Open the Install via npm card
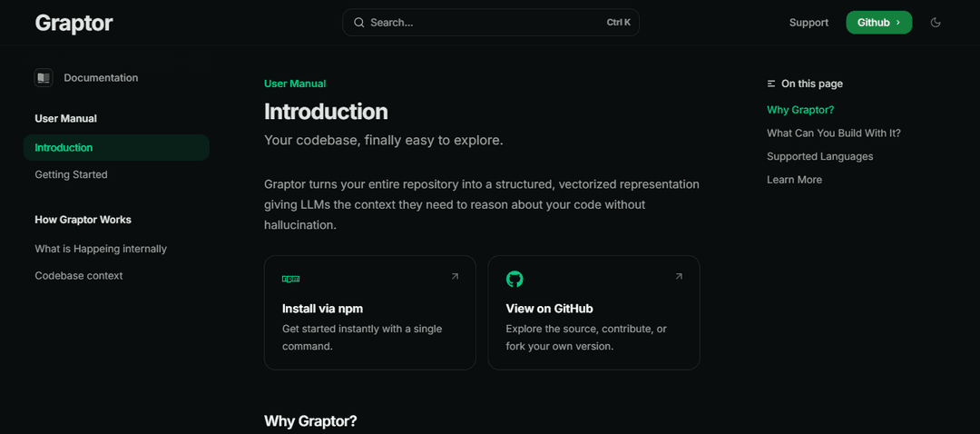This screenshot has height=434, width=980. [x=370, y=312]
